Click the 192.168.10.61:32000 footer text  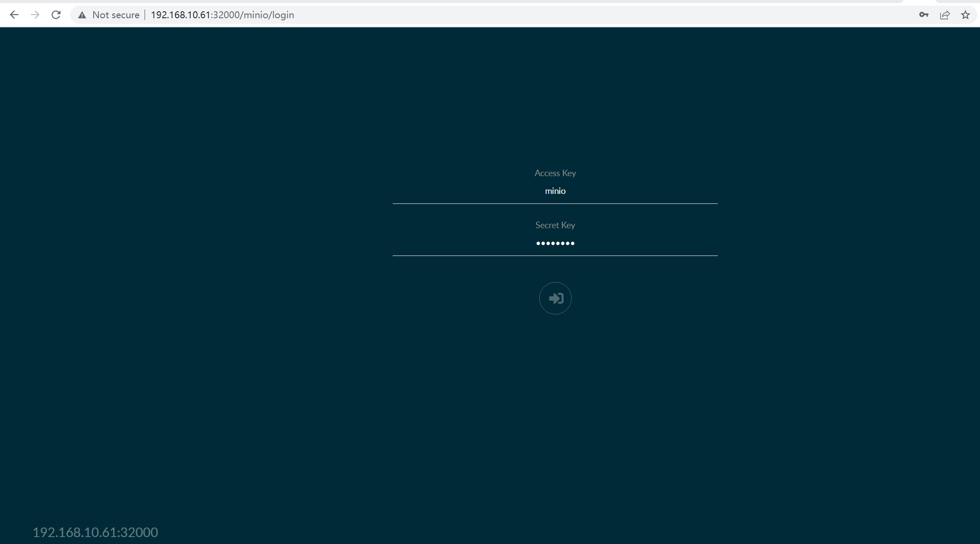tap(95, 532)
